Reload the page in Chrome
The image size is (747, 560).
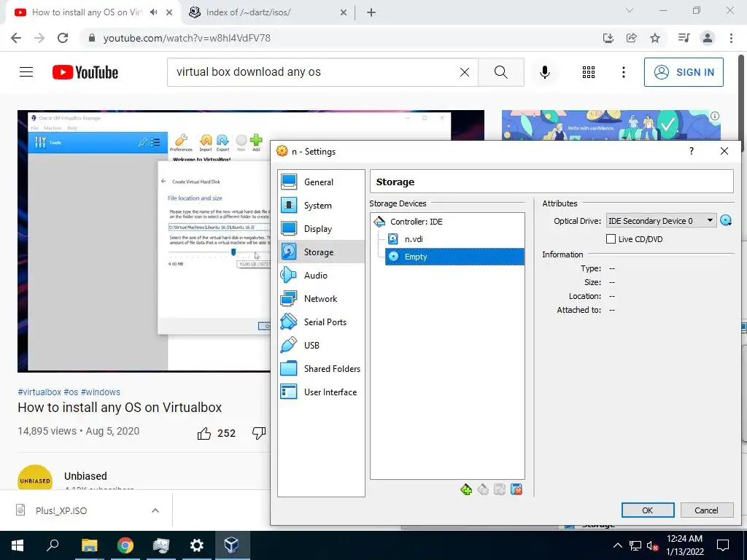coord(63,38)
